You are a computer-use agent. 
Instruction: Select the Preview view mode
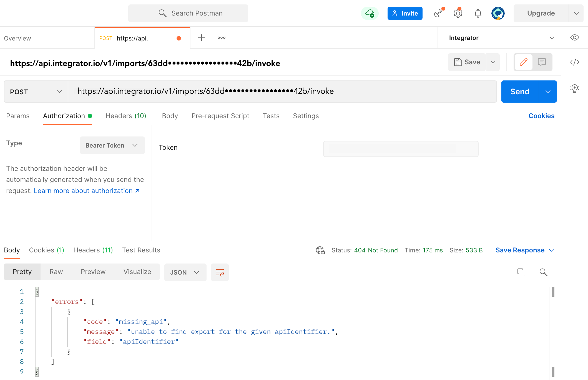point(93,272)
